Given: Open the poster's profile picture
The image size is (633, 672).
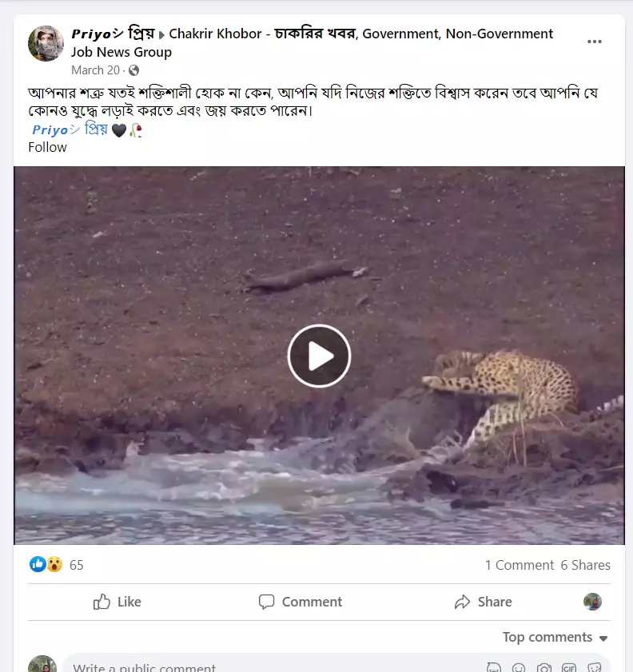Looking at the screenshot, I should pyautogui.click(x=46, y=43).
